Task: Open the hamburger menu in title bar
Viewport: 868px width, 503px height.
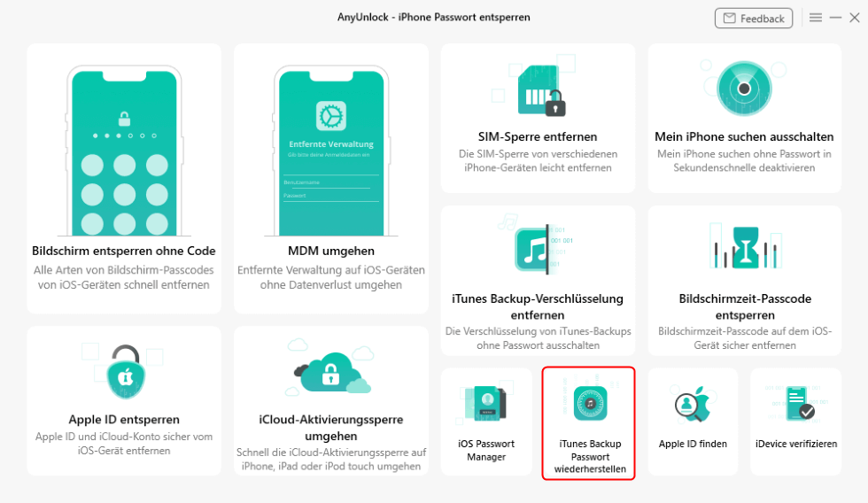Action: [x=816, y=18]
